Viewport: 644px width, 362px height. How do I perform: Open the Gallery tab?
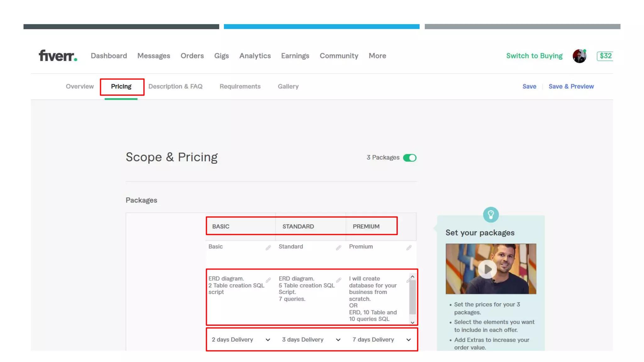pos(288,86)
